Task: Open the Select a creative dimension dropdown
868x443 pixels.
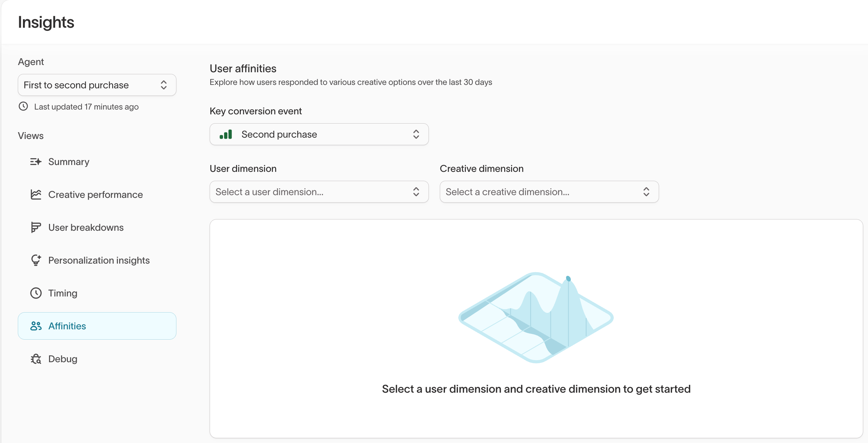Action: coord(549,192)
